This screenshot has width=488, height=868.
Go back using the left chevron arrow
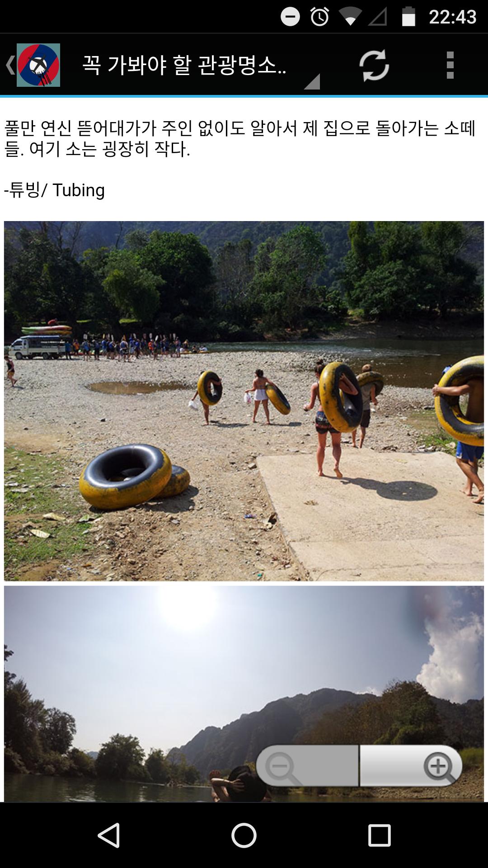[x=9, y=65]
